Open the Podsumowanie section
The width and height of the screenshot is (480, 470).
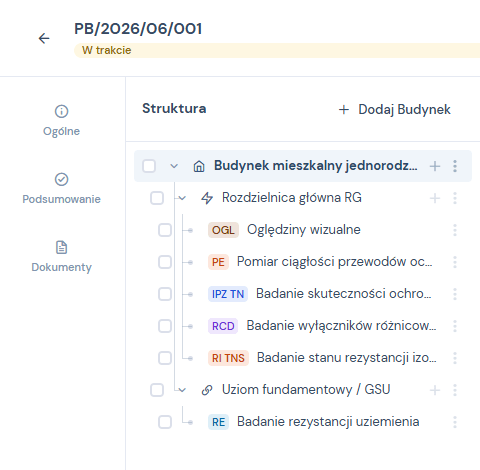pyautogui.click(x=61, y=189)
